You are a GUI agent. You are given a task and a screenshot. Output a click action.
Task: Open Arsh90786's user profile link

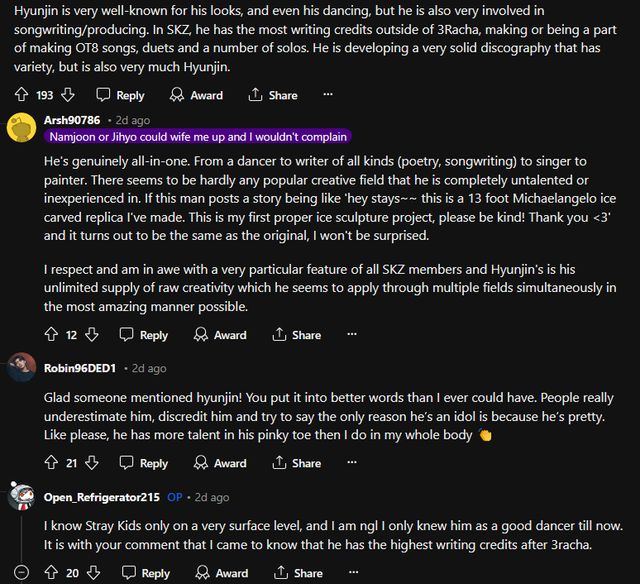[x=72, y=120]
